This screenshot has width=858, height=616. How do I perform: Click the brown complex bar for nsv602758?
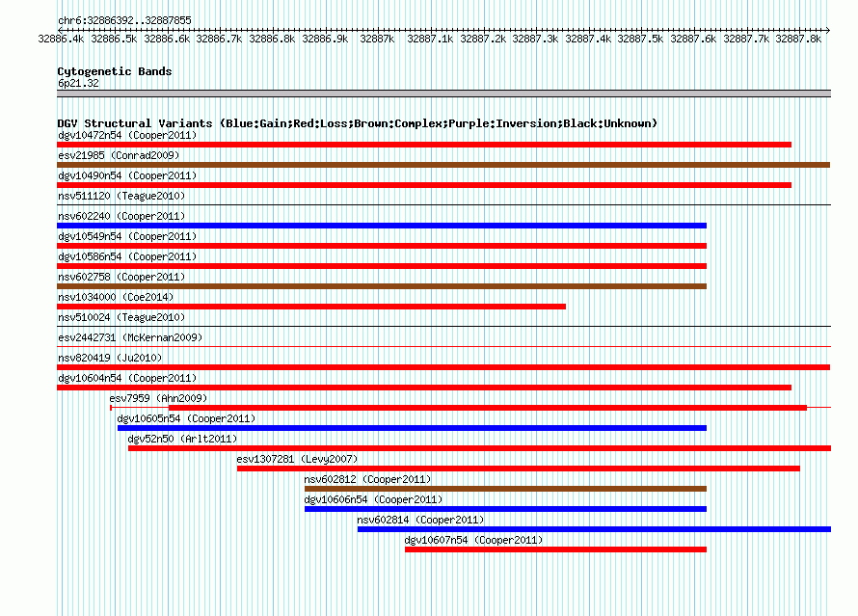(x=382, y=286)
